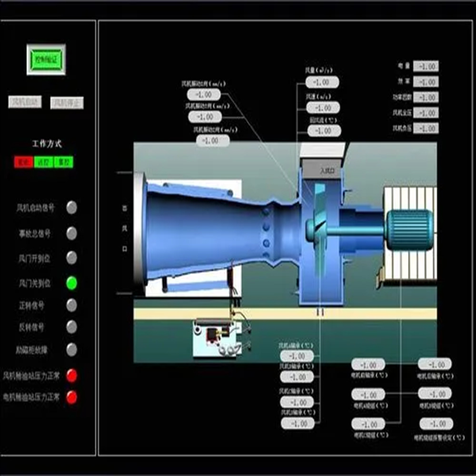Screen dimensions: 476x476
Task: Select the 电机前轴承 temperature field
Action: 368,365
